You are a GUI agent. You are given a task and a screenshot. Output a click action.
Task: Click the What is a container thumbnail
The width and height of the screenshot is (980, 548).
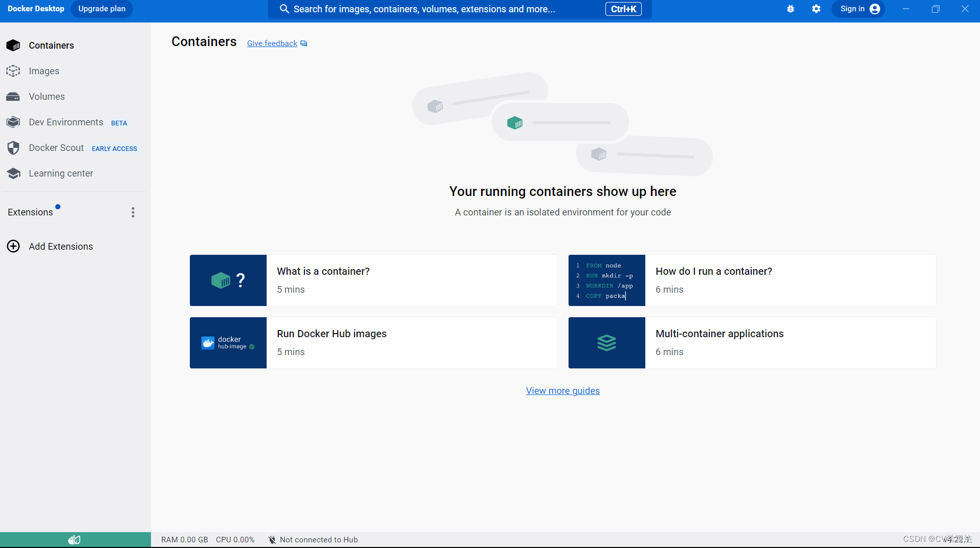[228, 280]
